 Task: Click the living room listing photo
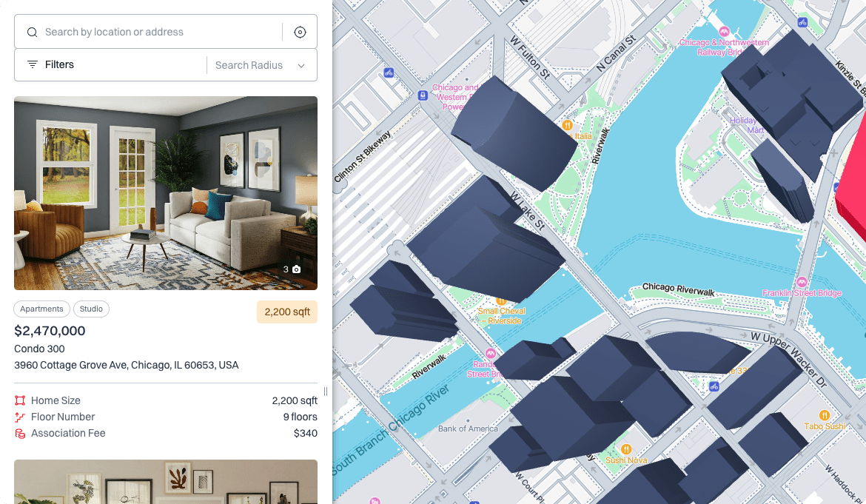(166, 193)
